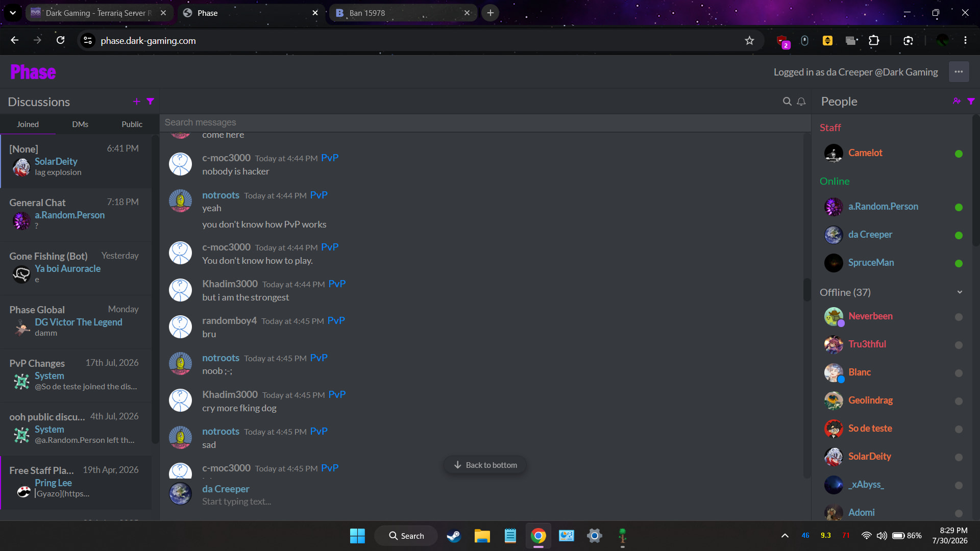Open the Chrome profile avatar
The height and width of the screenshot is (551, 980).
click(x=942, y=40)
